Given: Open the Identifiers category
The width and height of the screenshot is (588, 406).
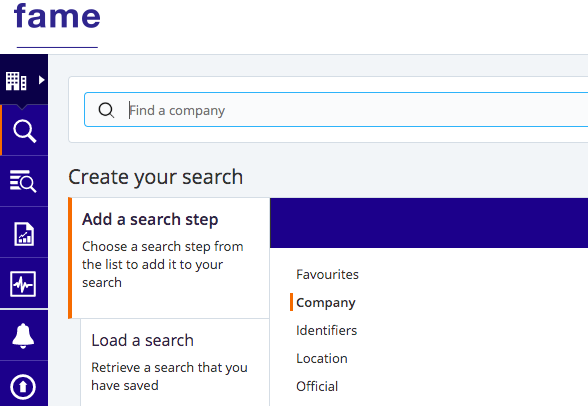Looking at the screenshot, I should [326, 330].
